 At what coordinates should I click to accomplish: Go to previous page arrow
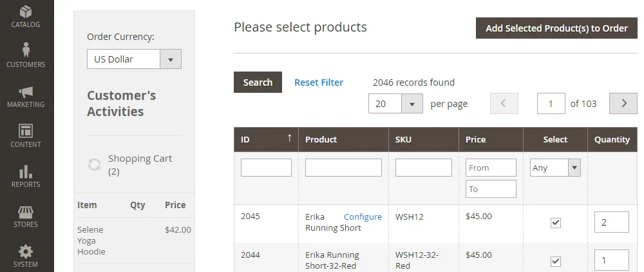(x=504, y=104)
